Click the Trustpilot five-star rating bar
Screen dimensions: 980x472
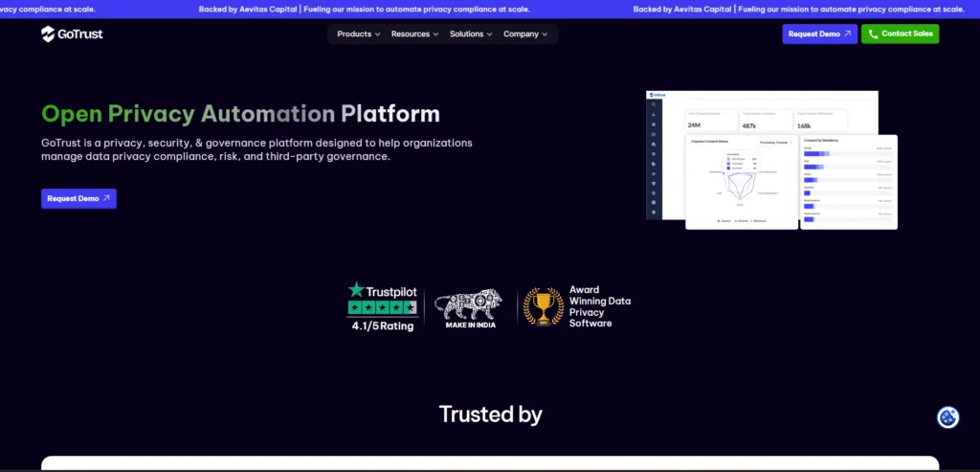click(x=383, y=307)
